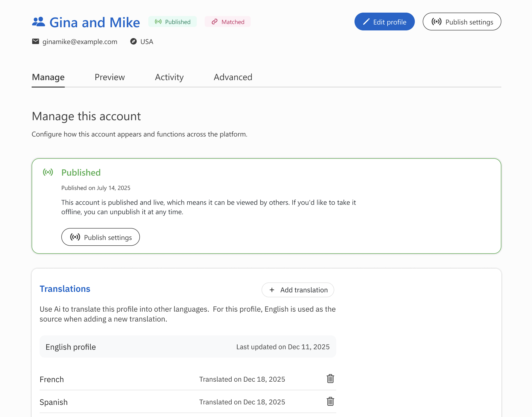Open Publish settings inside the Published card
The image size is (532, 417).
tap(101, 237)
